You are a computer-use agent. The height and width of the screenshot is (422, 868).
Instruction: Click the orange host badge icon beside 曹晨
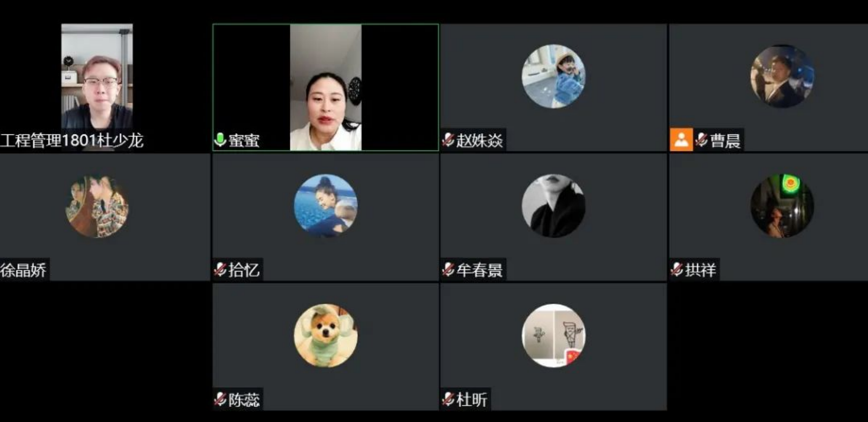[681, 140]
